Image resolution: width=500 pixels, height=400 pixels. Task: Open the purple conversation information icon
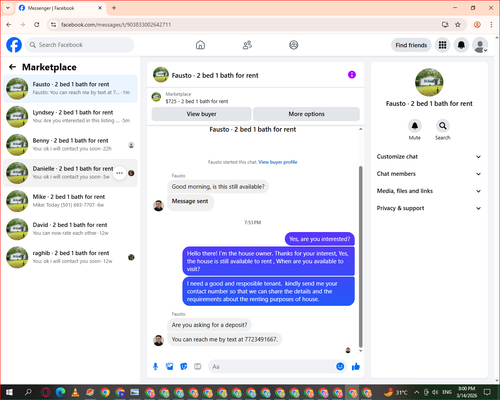click(352, 75)
